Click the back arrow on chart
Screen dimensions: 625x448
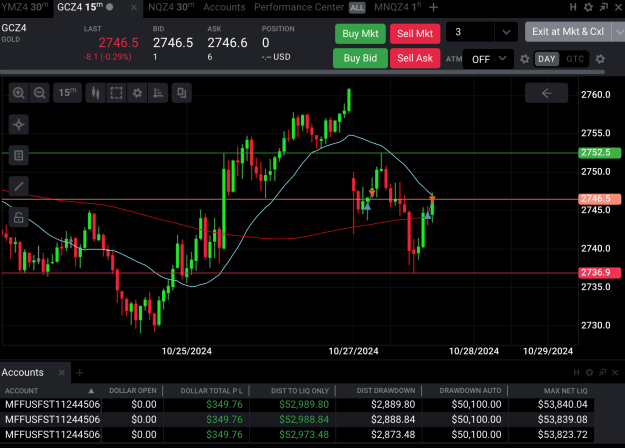coord(546,93)
